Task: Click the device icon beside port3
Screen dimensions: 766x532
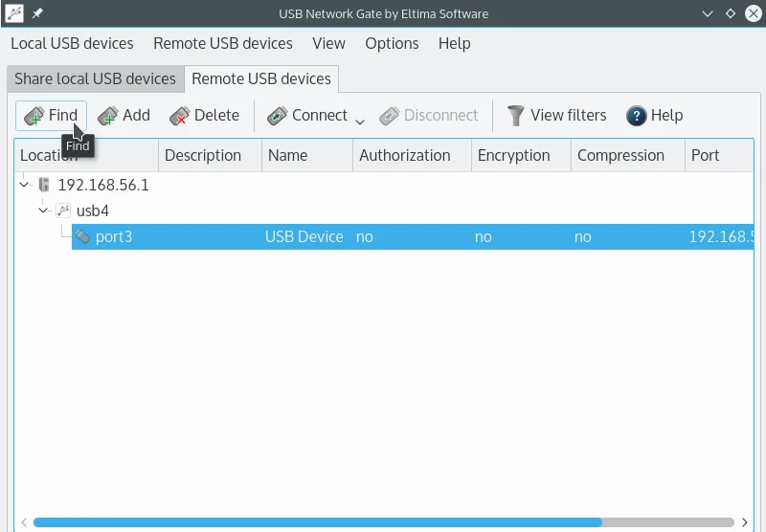Action: coord(82,236)
